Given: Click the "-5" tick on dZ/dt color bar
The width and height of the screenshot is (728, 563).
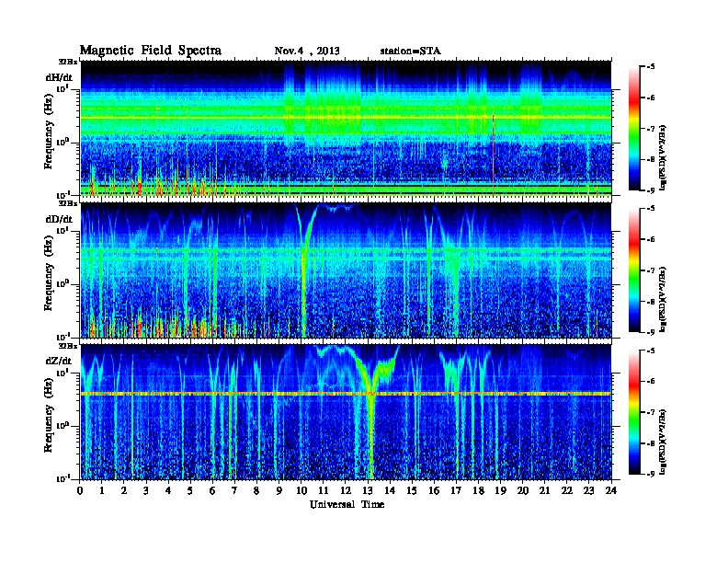Looking at the screenshot, I should point(650,350).
